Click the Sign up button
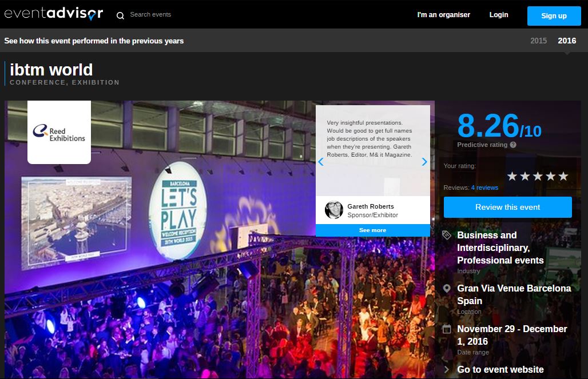Viewport: 588px width, 379px height. 554,16
